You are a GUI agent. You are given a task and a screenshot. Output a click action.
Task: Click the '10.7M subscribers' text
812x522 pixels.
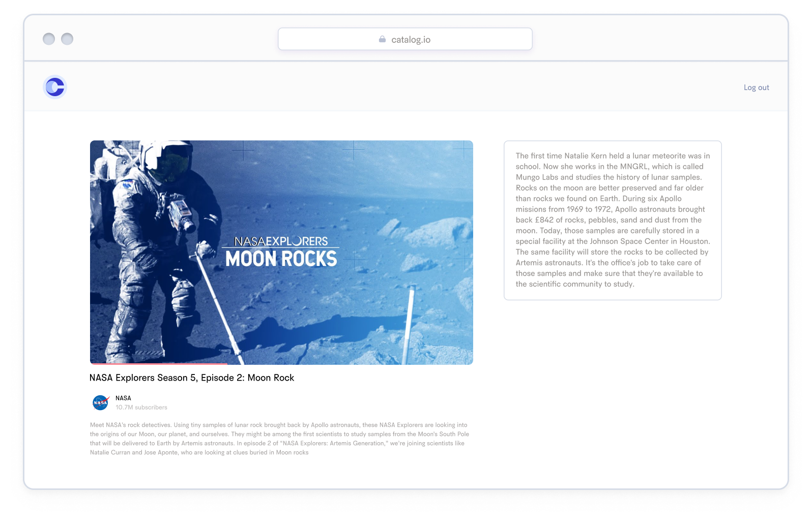pos(141,408)
